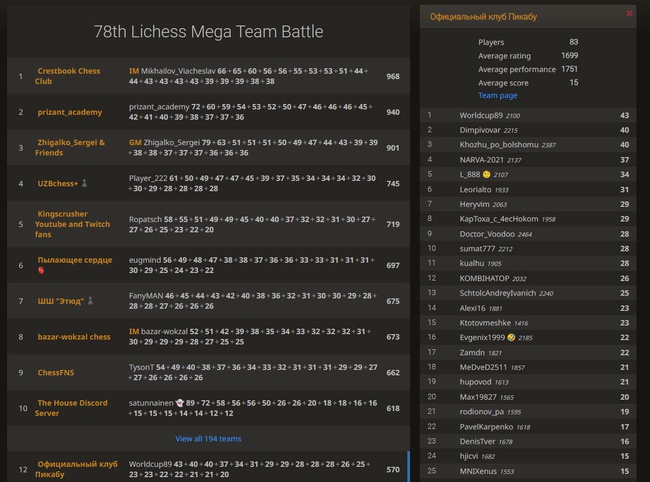Image resolution: width=650 pixels, height=482 pixels.
Task: Click Ropatsch leader name
Action: 145,219
